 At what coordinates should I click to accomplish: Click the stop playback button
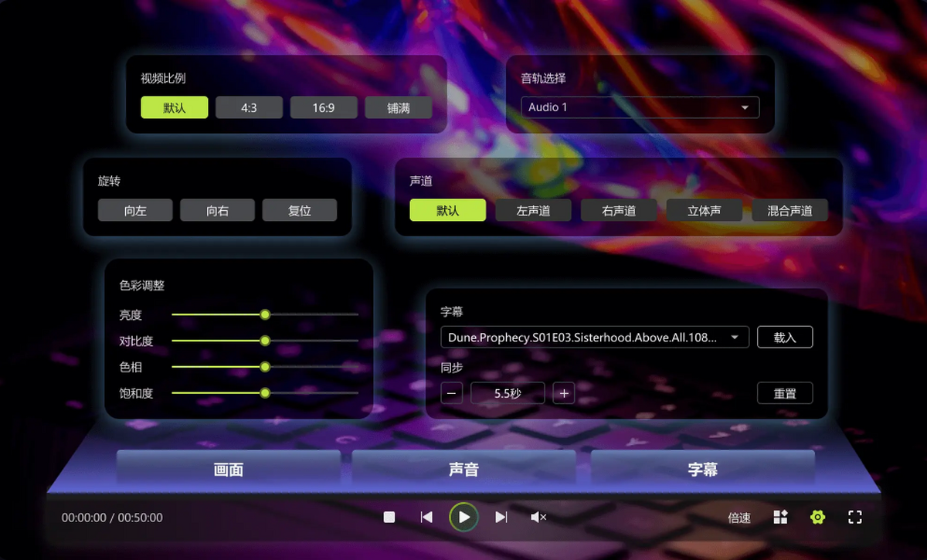[x=389, y=517]
